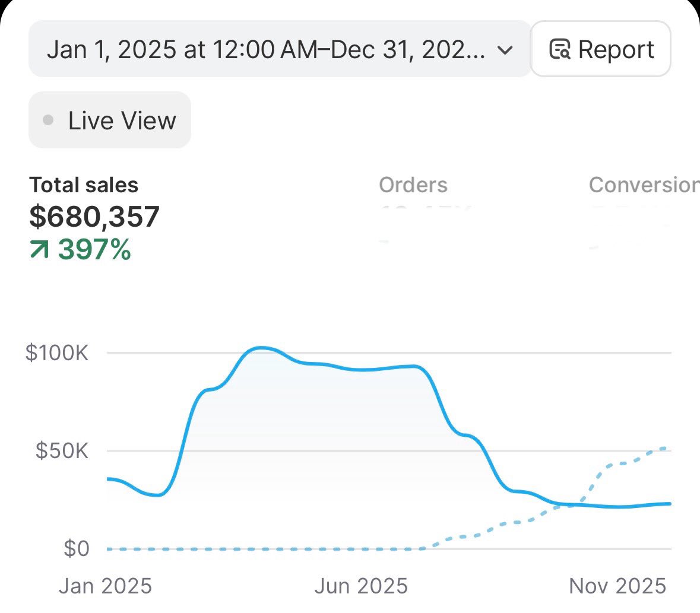Click the Jan 2025 axis label

(105, 586)
